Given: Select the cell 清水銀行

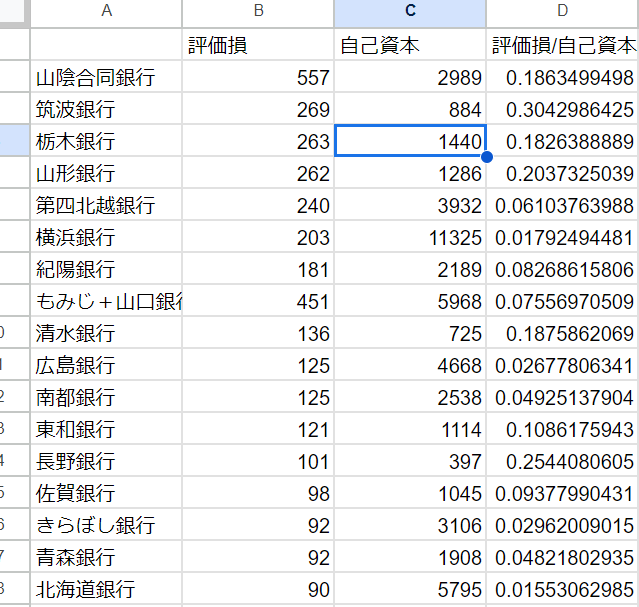Looking at the screenshot, I should [106, 333].
